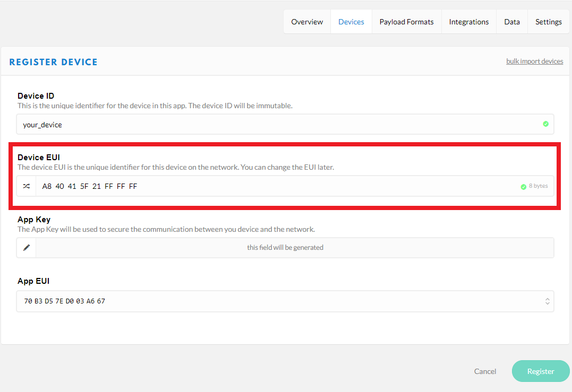Switch to the Data tab
This screenshot has height=392, width=572.
pyautogui.click(x=511, y=22)
